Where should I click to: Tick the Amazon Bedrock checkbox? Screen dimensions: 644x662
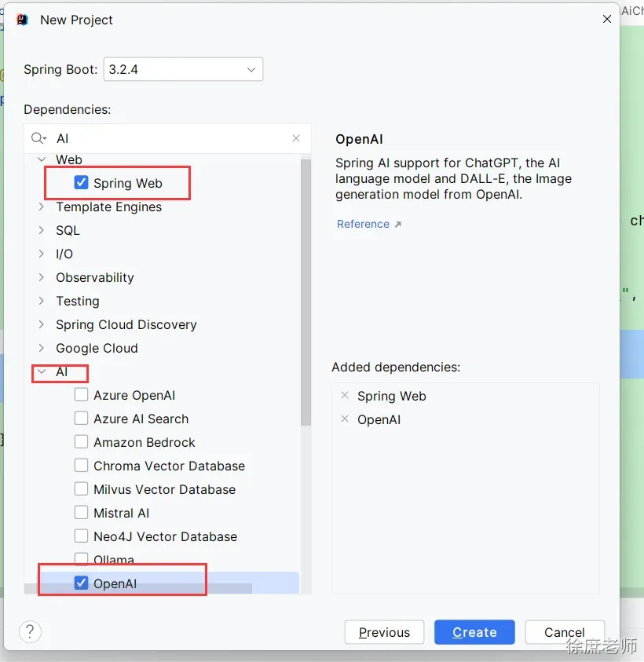[81, 442]
